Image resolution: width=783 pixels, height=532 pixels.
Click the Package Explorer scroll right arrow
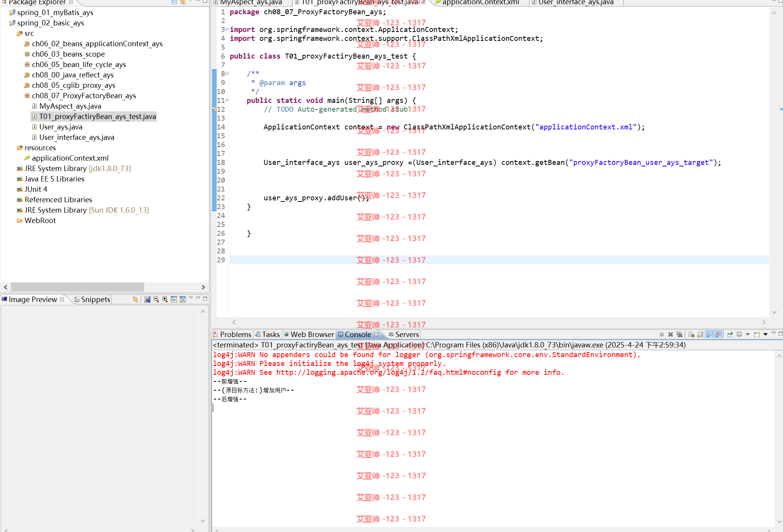tap(203, 287)
